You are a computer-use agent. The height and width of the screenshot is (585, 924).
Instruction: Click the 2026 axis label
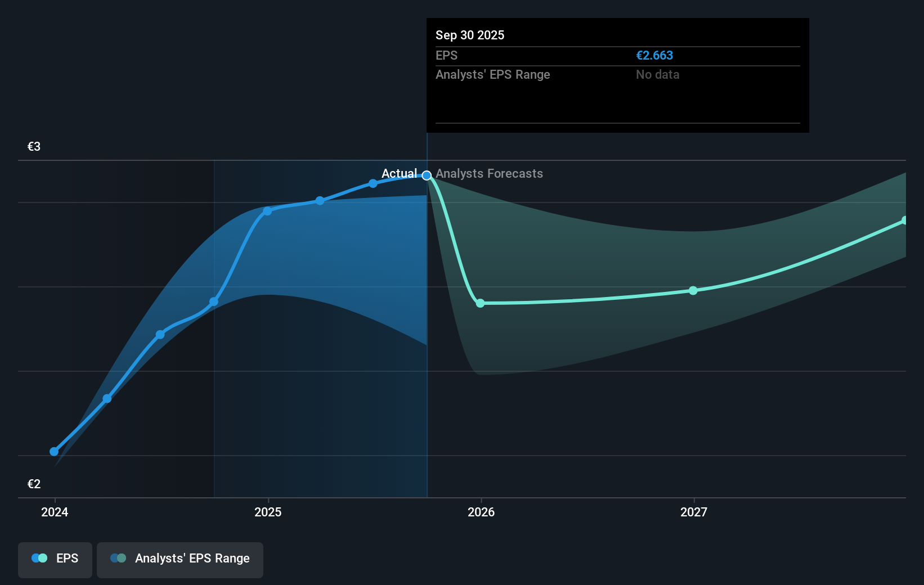[481, 512]
